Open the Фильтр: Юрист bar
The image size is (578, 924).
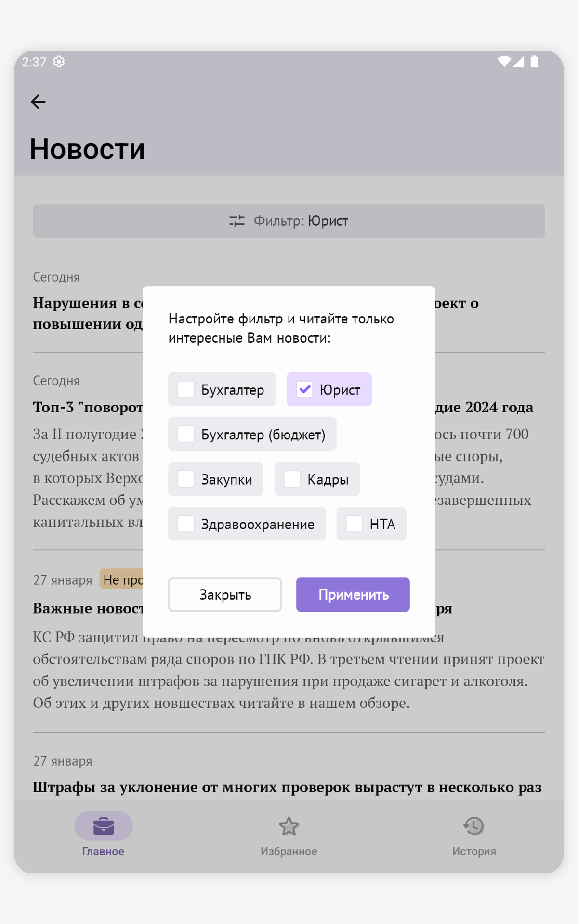pyautogui.click(x=289, y=221)
